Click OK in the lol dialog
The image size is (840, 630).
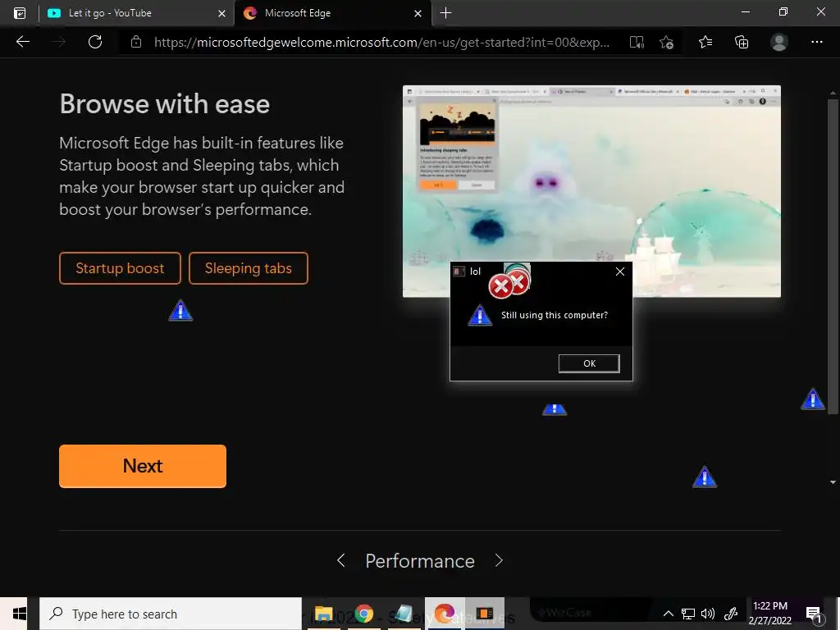click(x=589, y=363)
